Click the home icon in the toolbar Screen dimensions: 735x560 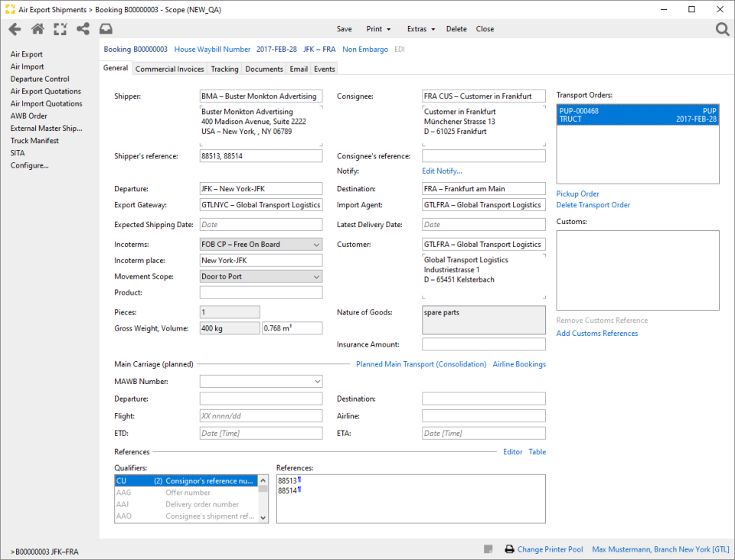pos(36,28)
